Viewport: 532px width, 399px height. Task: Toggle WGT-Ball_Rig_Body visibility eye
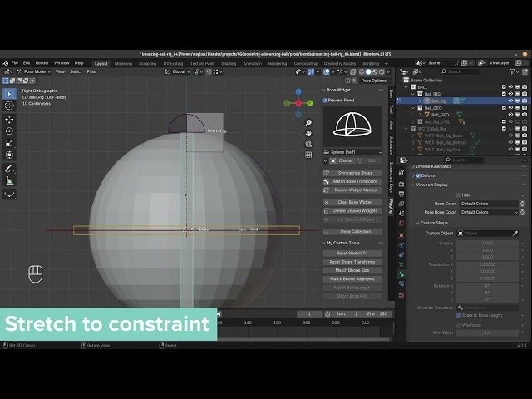tap(510, 135)
